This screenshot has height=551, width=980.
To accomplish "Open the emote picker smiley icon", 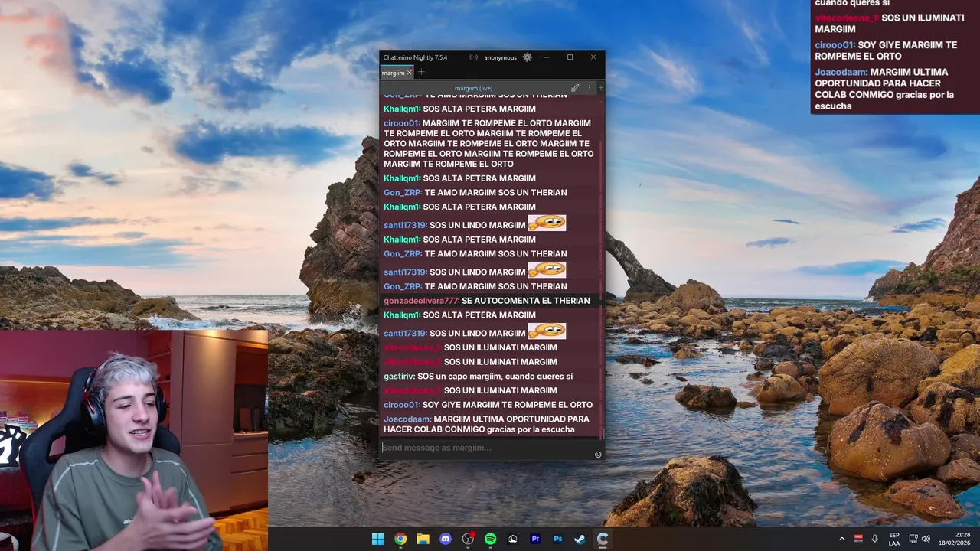I will click(x=598, y=455).
